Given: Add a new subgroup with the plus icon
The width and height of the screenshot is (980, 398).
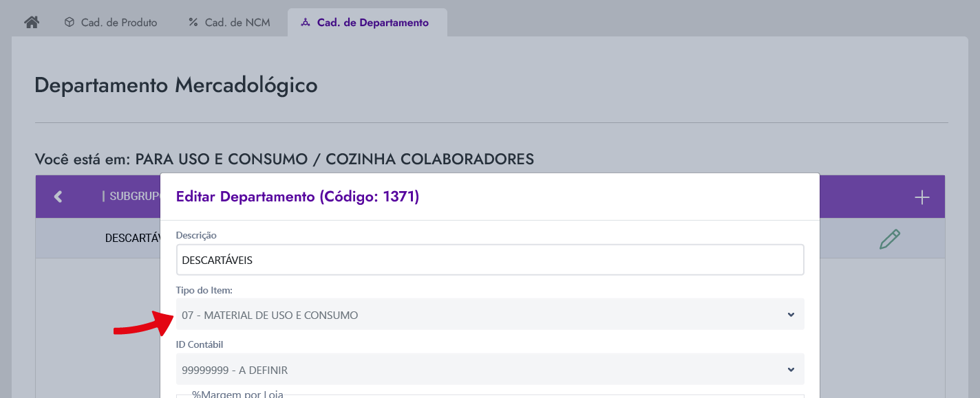Looking at the screenshot, I should [x=922, y=197].
